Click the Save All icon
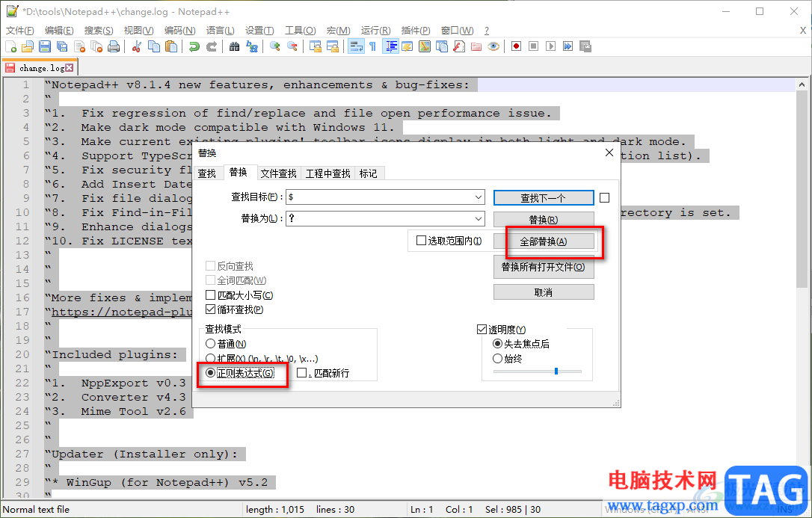This screenshot has height=518, width=812. 62,46
